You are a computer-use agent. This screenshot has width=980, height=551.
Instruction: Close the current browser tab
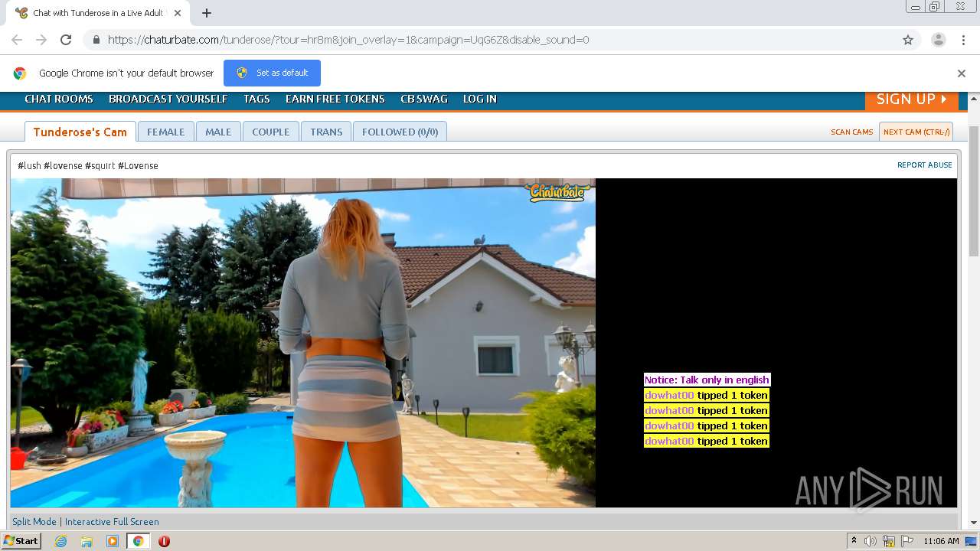178,13
